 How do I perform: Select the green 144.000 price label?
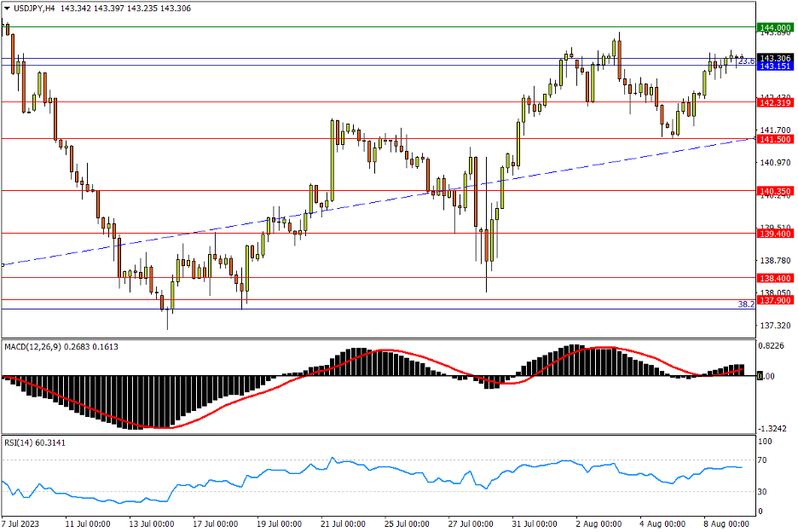[x=775, y=27]
